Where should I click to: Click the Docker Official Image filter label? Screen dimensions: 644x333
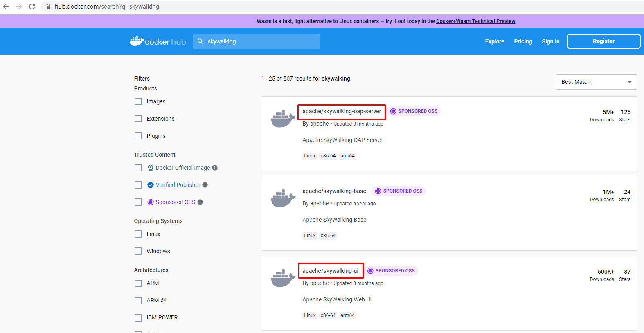[183, 168]
